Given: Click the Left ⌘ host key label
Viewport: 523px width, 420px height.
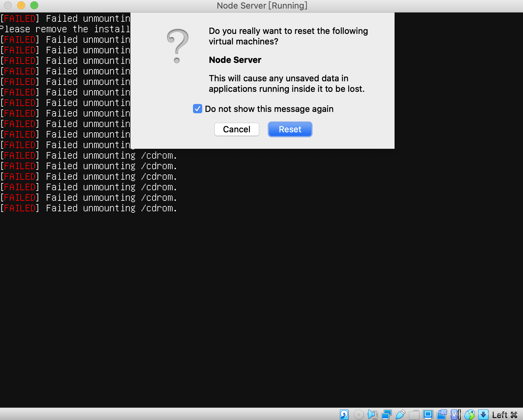Looking at the screenshot, I should (505, 415).
